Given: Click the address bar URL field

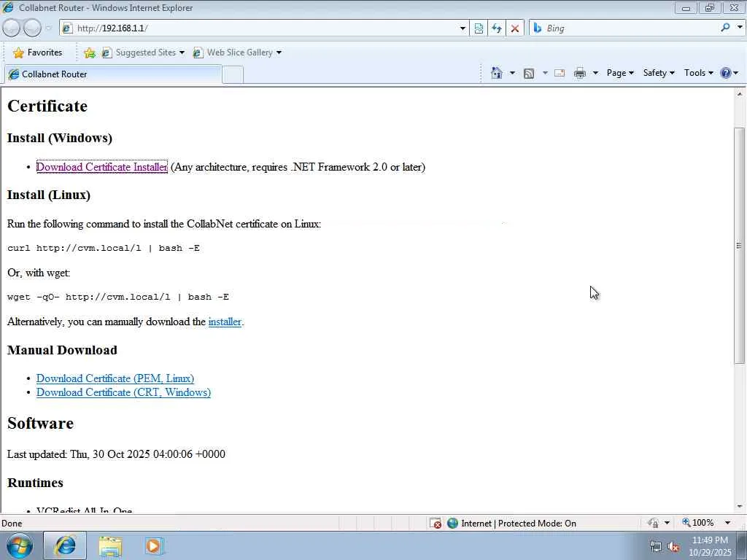Looking at the screenshot, I should point(260,28).
